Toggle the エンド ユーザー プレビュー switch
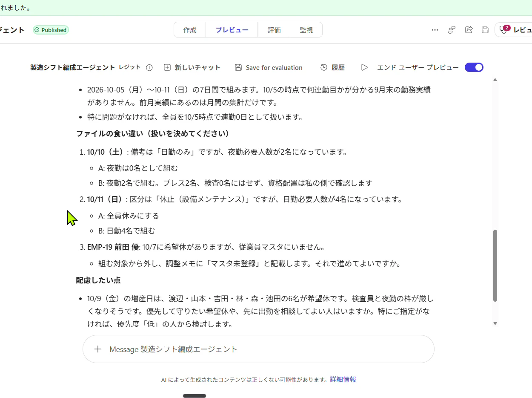The height and width of the screenshot is (398, 532). [x=474, y=67]
